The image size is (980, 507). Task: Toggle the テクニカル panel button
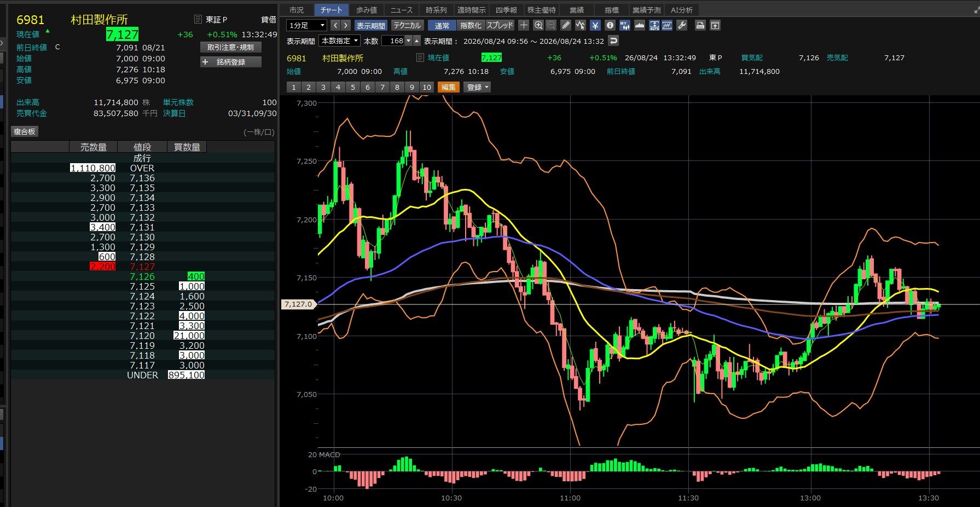pos(407,25)
